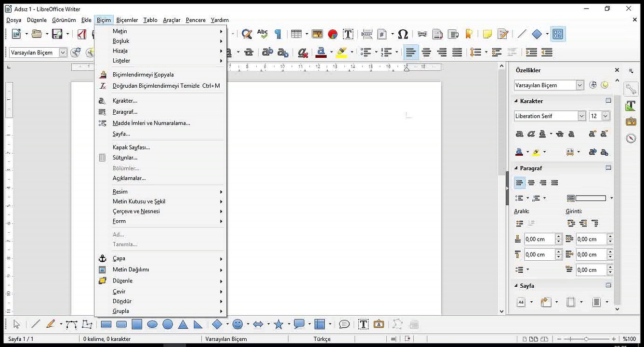Justify text from the formatting toolbar
The height and width of the screenshot is (347, 644).
pyautogui.click(x=457, y=52)
